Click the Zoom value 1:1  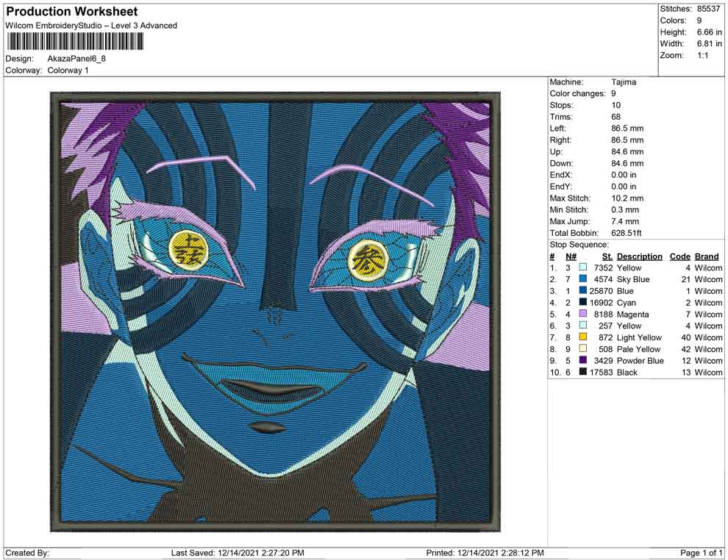(702, 55)
